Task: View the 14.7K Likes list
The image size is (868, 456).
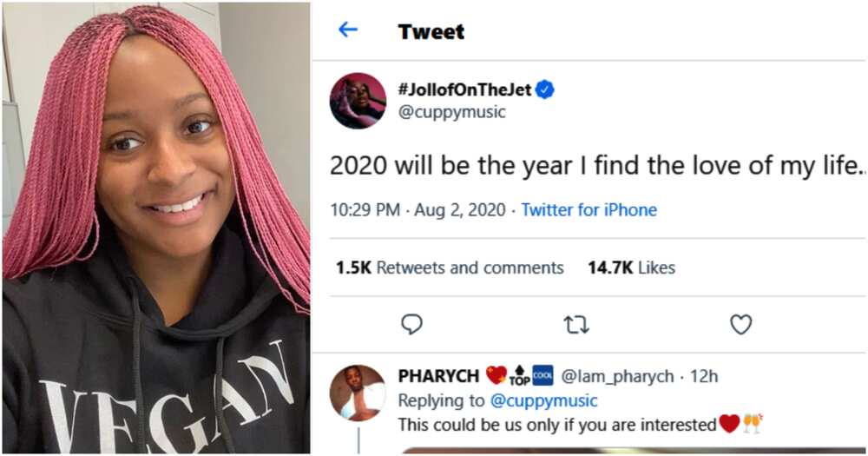Action: point(632,268)
